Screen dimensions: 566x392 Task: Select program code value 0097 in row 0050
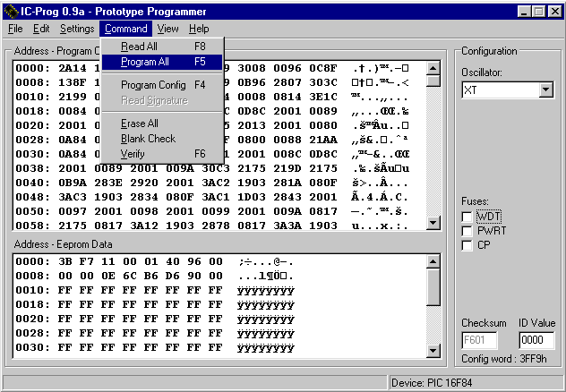[73, 212]
